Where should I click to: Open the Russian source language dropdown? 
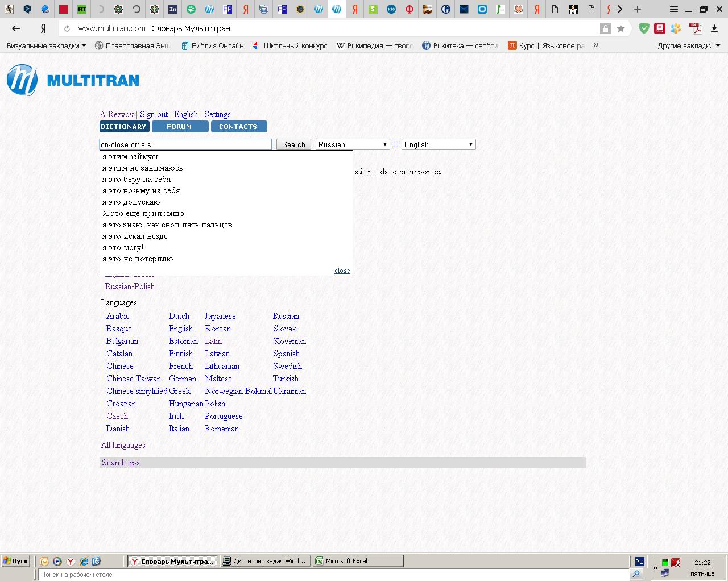coord(353,144)
